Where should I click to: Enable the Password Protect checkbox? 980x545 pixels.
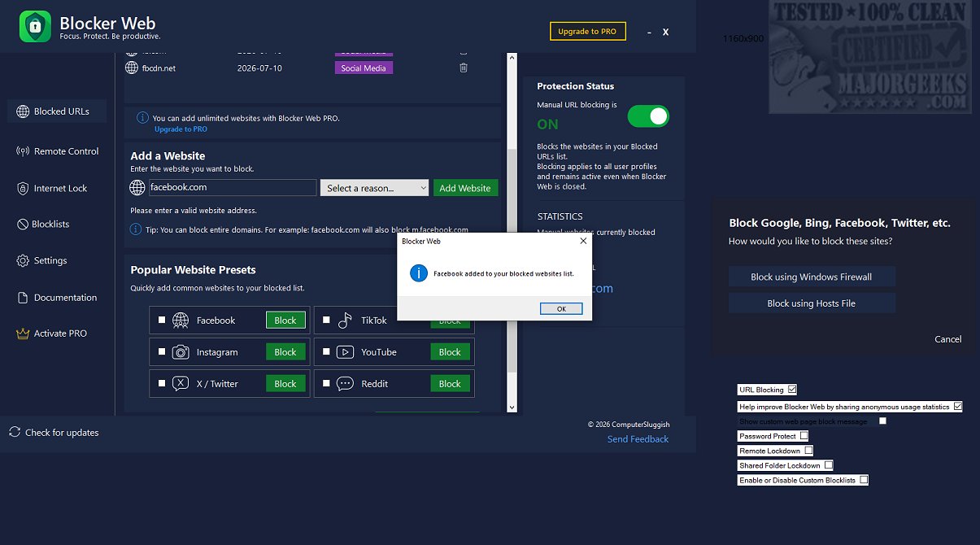point(804,436)
